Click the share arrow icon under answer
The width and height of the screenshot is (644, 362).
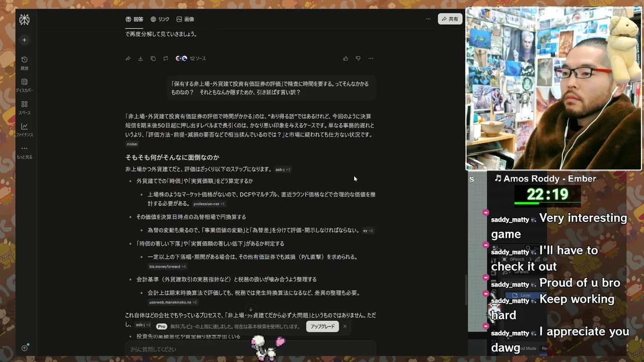point(128,58)
